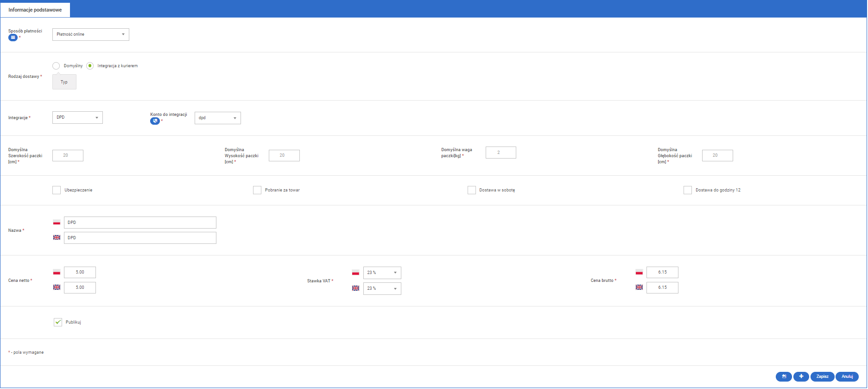Tick the Dostawa w sobotę checkbox
The width and height of the screenshot is (868, 389).
coord(472,190)
